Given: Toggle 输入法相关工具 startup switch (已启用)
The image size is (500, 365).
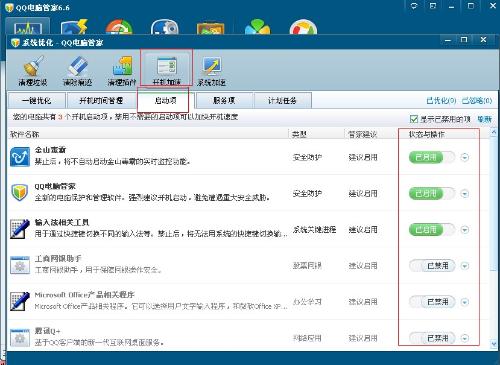Looking at the screenshot, I should [432, 229].
